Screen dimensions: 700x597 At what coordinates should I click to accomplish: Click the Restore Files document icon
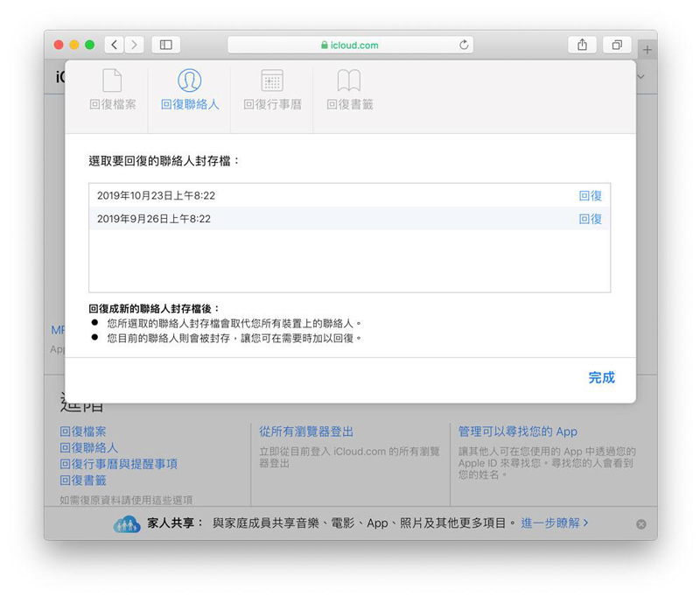tap(112, 81)
